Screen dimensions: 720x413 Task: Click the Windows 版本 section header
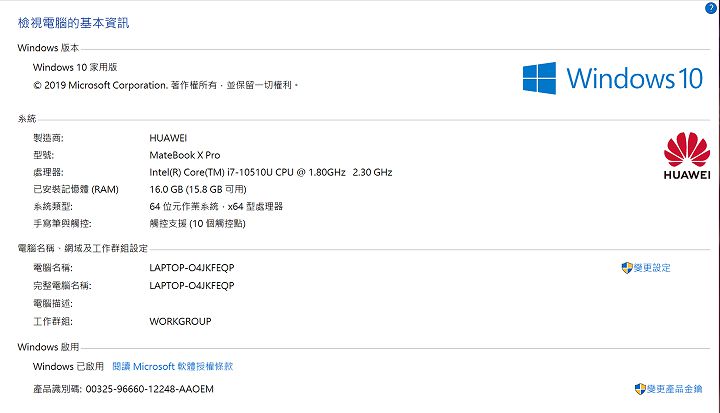48,48
